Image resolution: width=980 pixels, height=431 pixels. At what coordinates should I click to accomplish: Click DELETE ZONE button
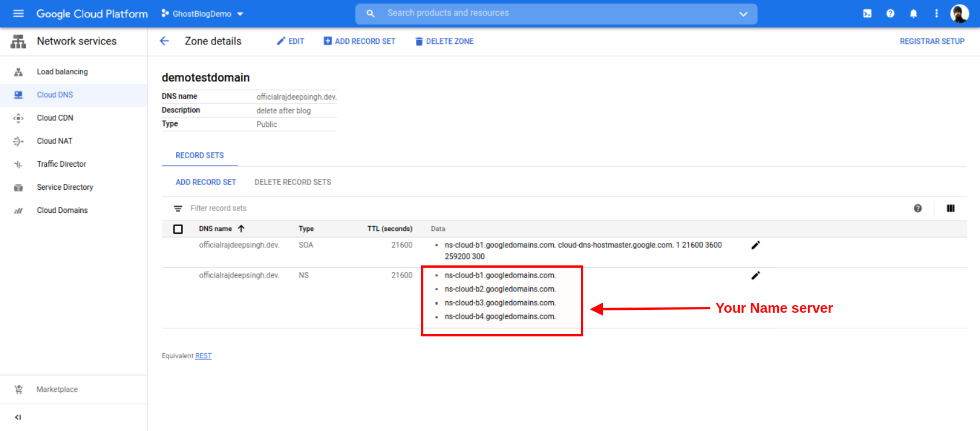(444, 41)
